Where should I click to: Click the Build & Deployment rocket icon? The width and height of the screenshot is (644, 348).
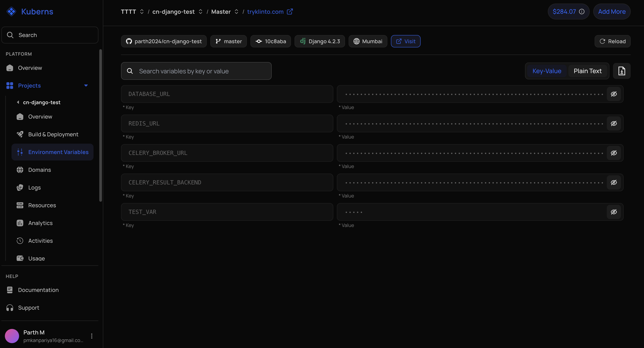click(20, 134)
